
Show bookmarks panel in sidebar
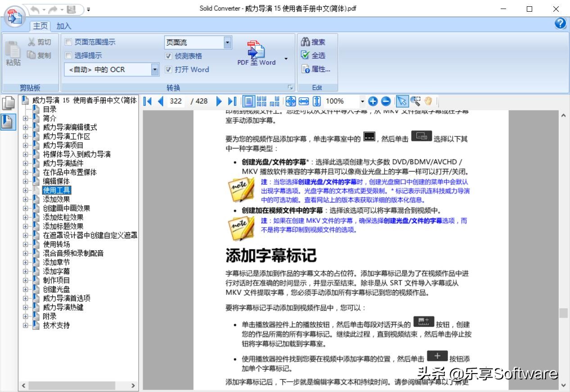(8, 122)
